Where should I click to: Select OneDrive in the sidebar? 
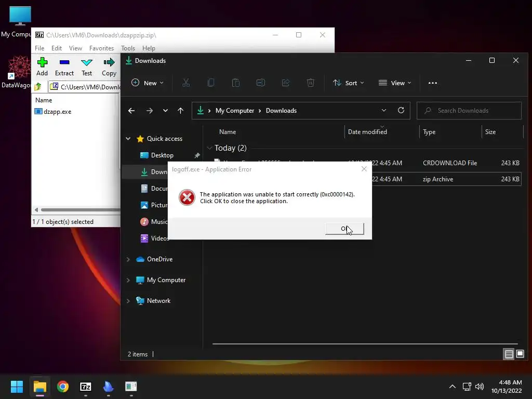click(x=159, y=259)
